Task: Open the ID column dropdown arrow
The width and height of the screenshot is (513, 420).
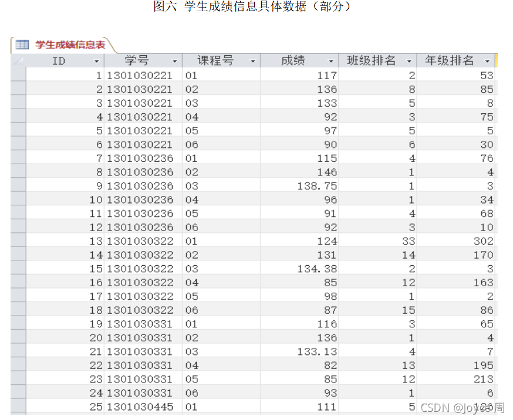Action: [96, 61]
